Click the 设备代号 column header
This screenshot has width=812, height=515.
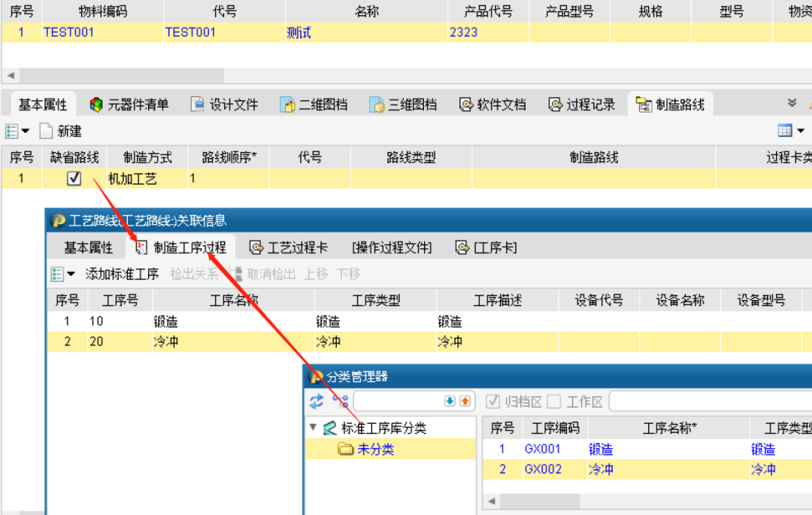[x=599, y=300]
